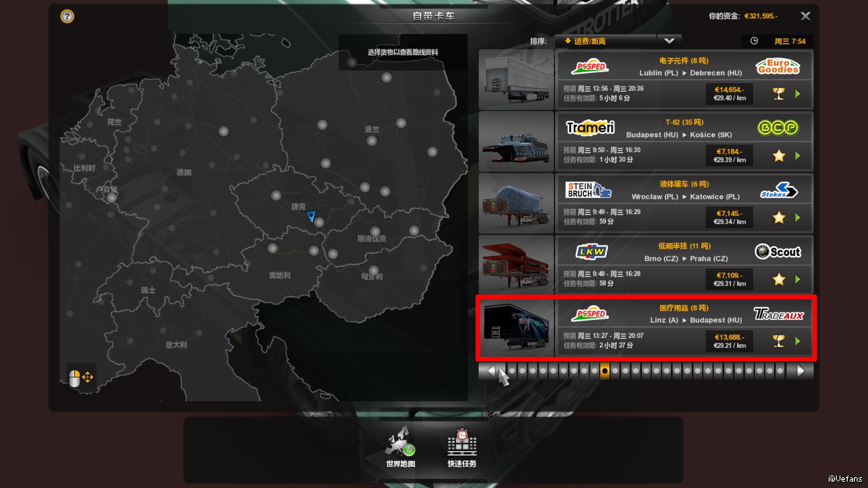Click the mouse pan control icon on the map

pos(81,377)
